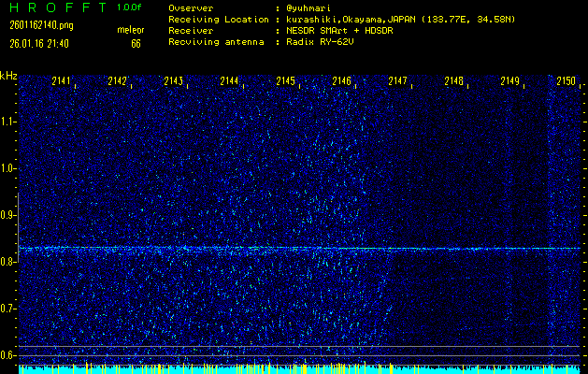Click the bright horizontal carrier line in spectrogram

[x=299, y=249]
